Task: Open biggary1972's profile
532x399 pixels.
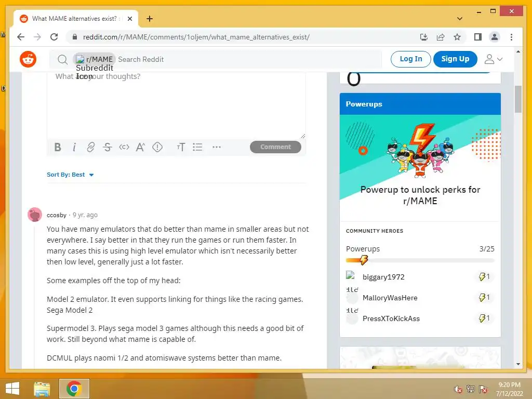Action: pos(383,277)
